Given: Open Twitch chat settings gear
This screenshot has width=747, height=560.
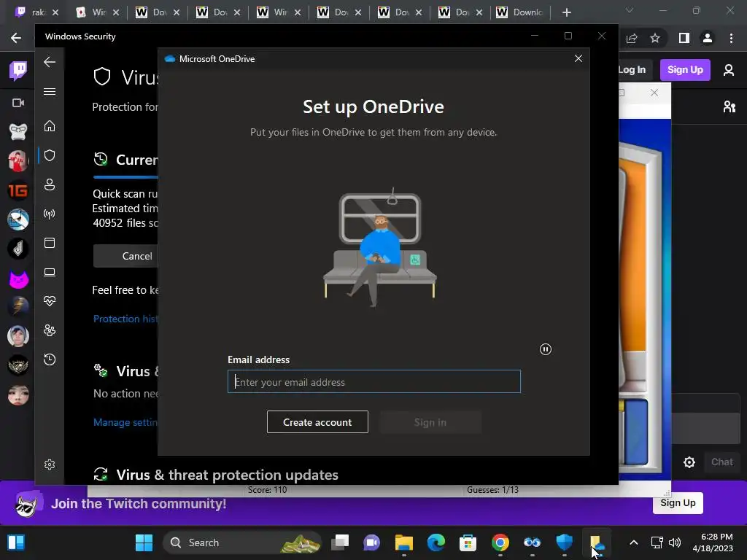Looking at the screenshot, I should click(x=689, y=462).
